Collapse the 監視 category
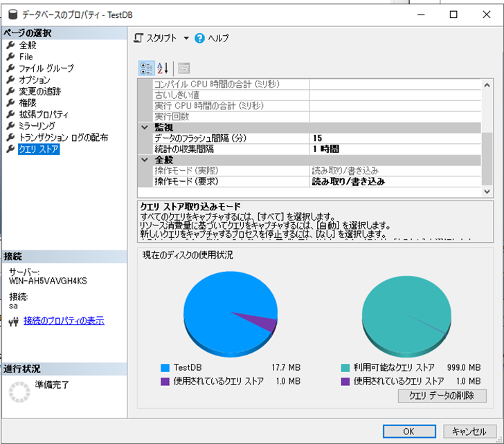 145,127
